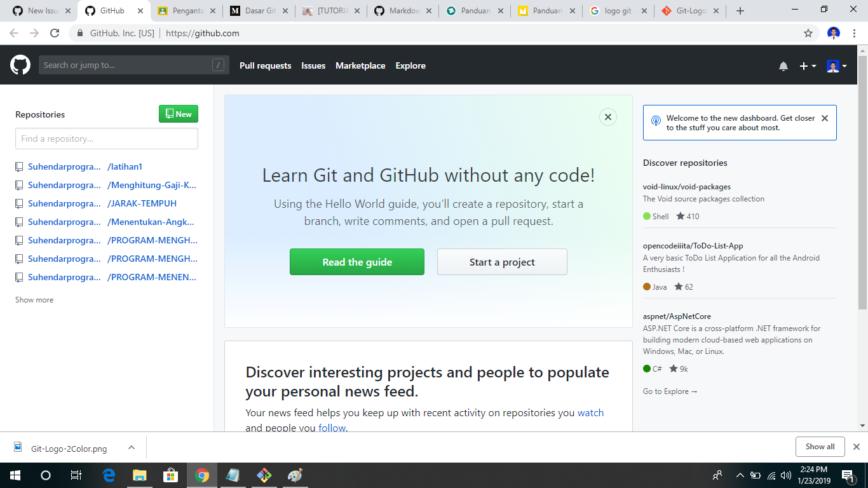Click the browser forward arrow

coord(34,33)
